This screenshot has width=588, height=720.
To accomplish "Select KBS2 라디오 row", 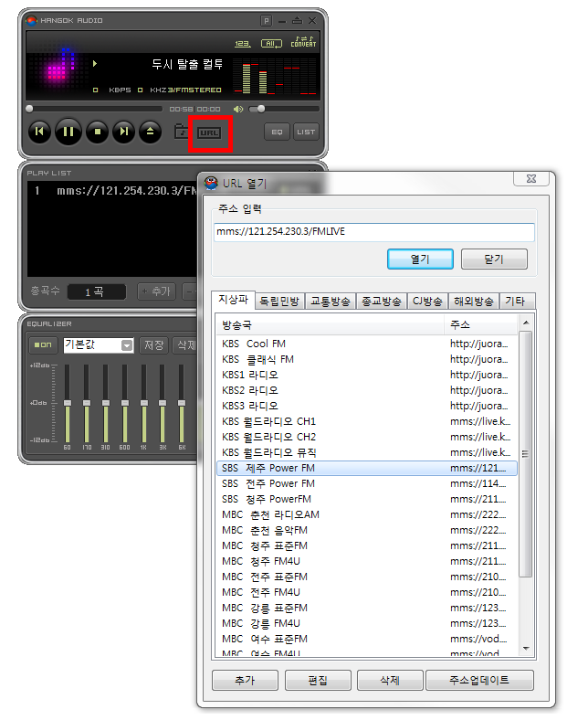I will click(x=367, y=390).
